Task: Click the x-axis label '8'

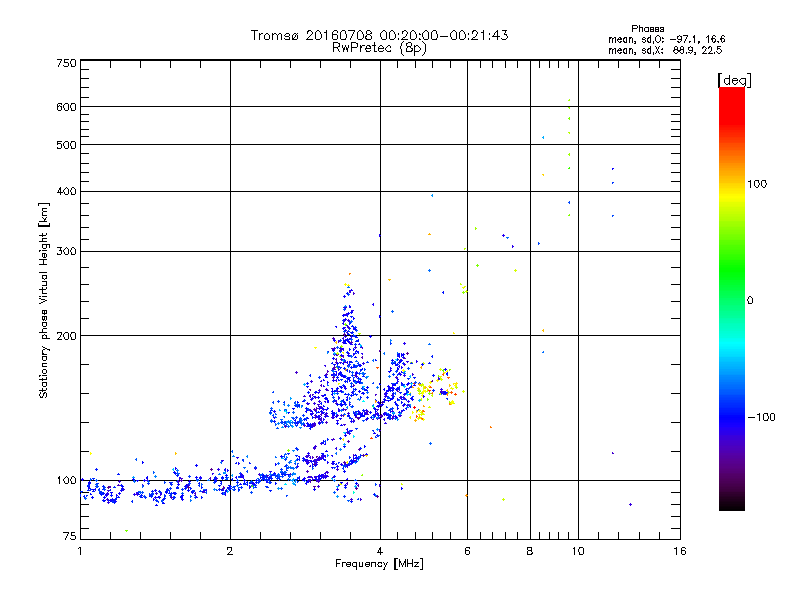Action: pyautogui.click(x=530, y=551)
